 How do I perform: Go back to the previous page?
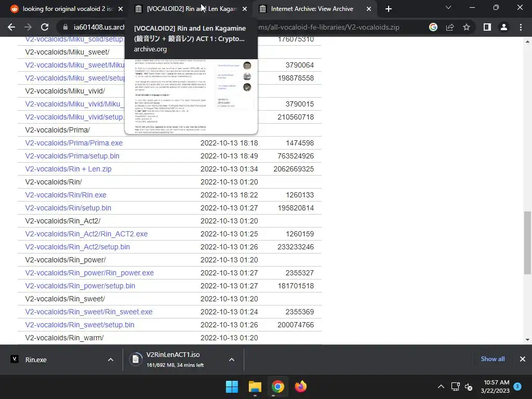coord(11,27)
